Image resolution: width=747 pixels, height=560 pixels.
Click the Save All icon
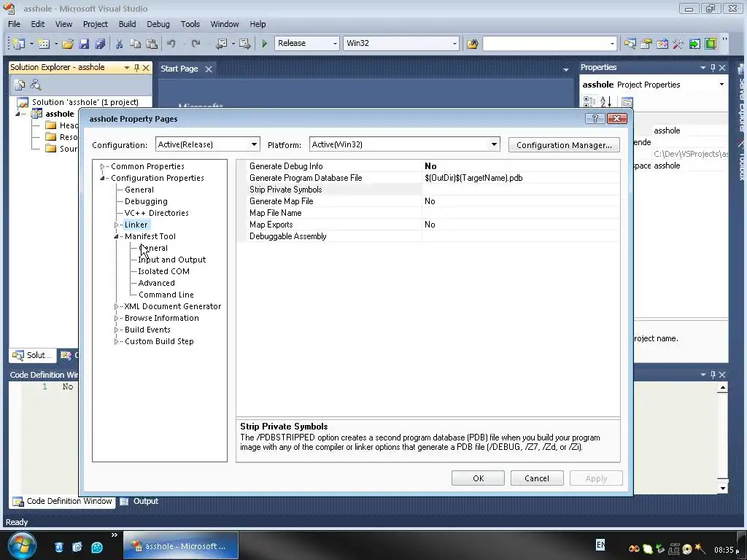(x=99, y=43)
